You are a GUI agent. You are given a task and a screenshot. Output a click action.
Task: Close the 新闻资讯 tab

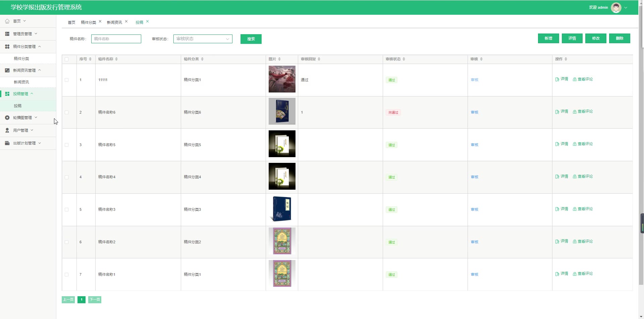(126, 21)
